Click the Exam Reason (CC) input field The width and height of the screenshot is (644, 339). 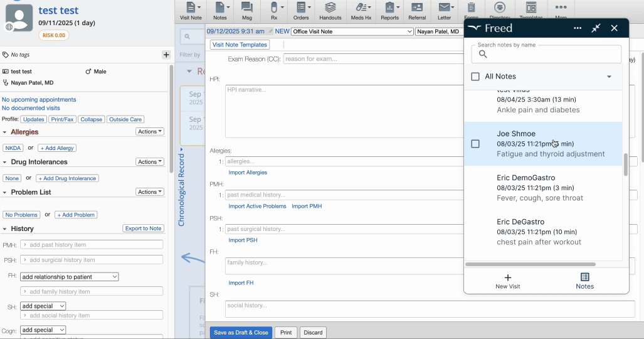[x=373, y=59]
